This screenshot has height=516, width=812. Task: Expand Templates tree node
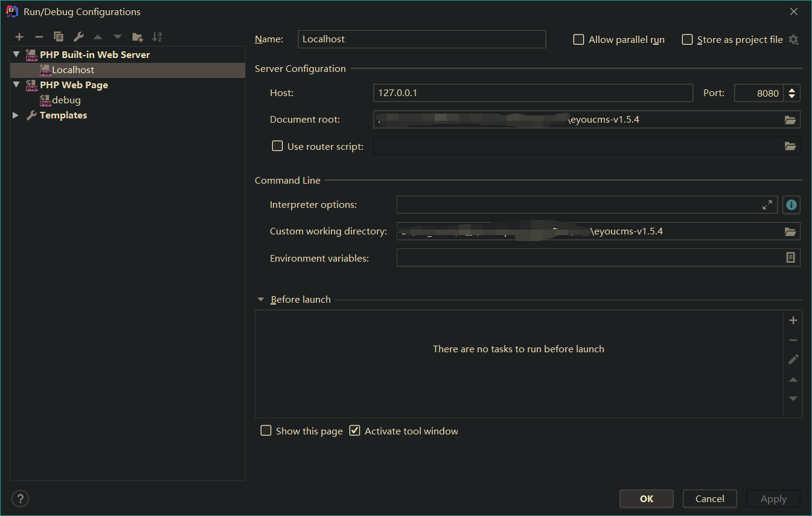[x=16, y=115]
